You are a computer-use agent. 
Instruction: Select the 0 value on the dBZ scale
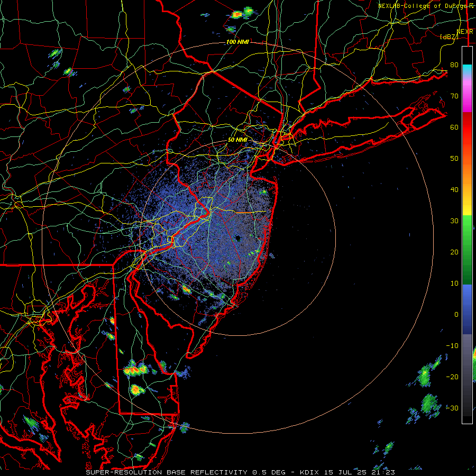click(x=456, y=315)
